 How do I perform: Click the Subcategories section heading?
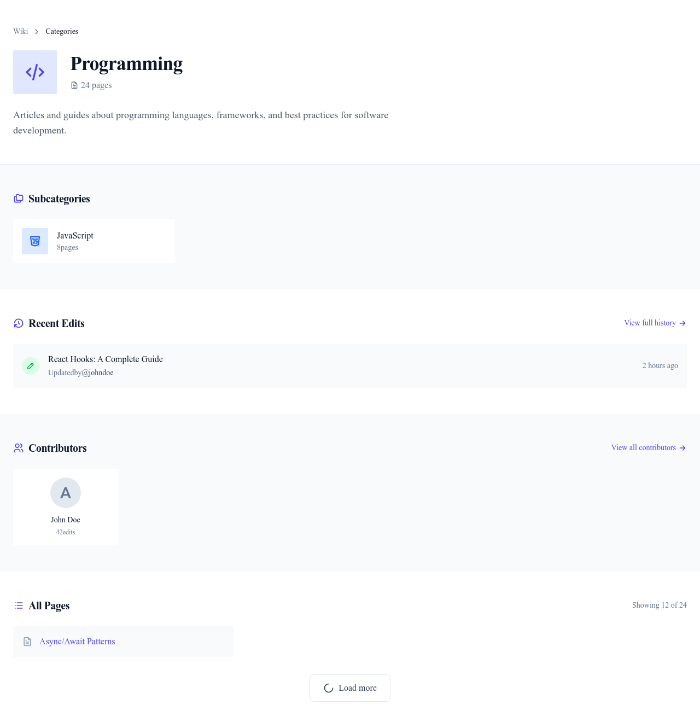coord(59,199)
